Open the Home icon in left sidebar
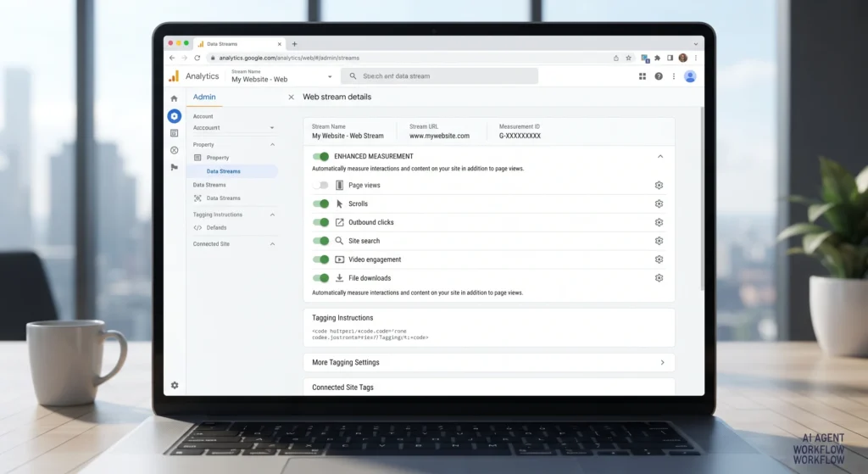The image size is (868, 474). coord(174,98)
